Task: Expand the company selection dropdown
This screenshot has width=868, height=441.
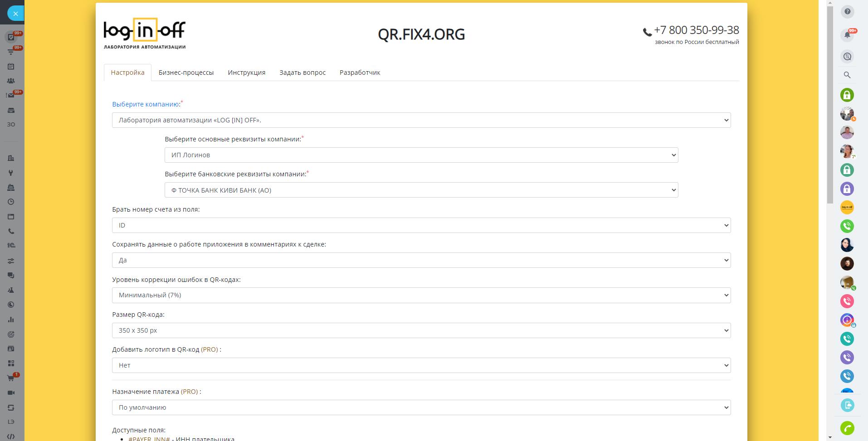Action: point(421,120)
